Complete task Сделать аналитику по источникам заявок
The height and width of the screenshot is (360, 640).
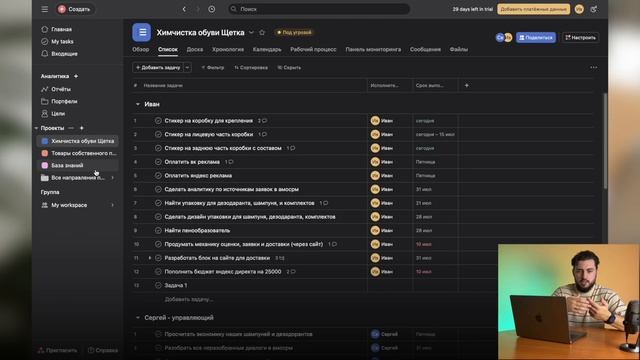[158, 189]
